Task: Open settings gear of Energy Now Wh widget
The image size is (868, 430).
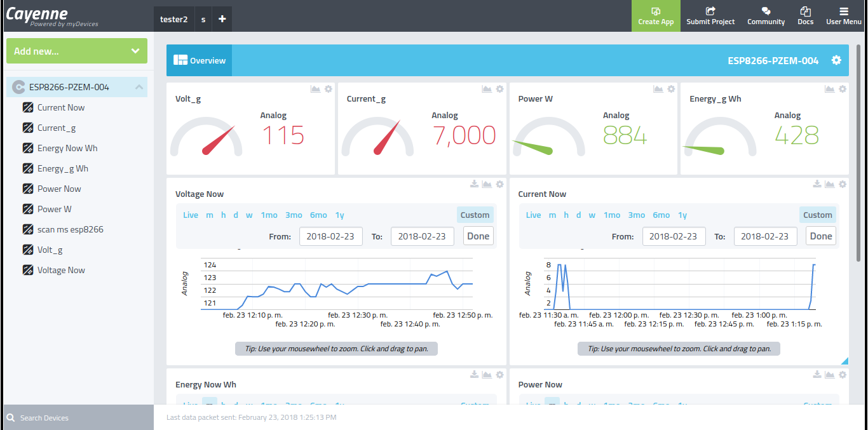Action: (x=500, y=375)
